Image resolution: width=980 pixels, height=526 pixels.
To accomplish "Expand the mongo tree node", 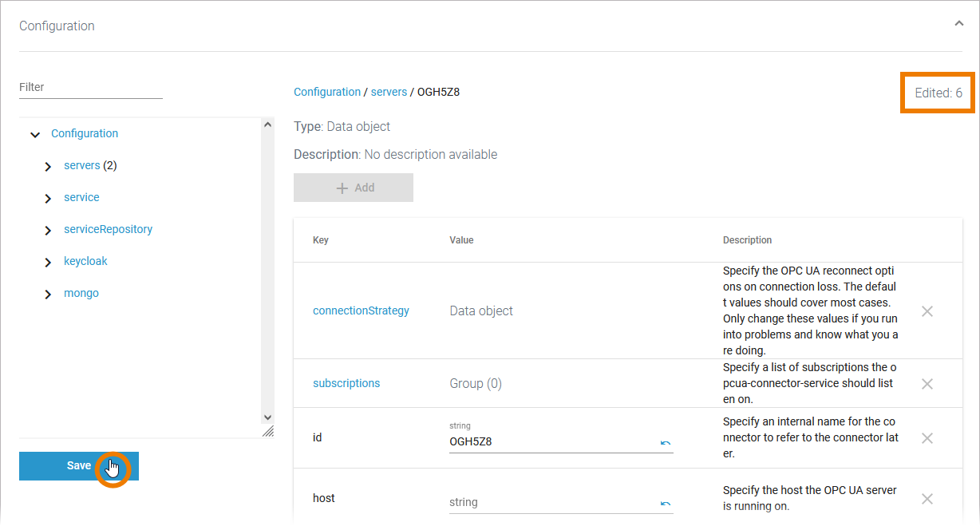I will click(x=49, y=295).
